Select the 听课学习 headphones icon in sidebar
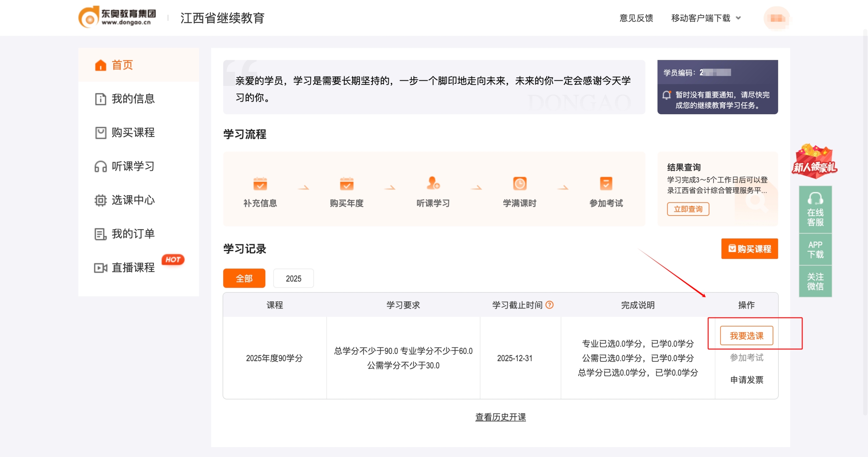This screenshot has width=868, height=457. click(100, 166)
